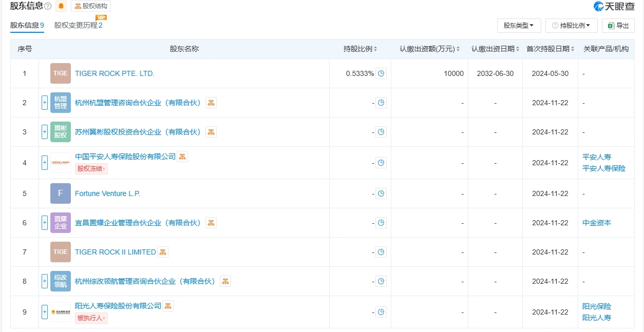Click the 杭盟管理 company logo thumbnail
The image size is (644, 332).
click(61, 103)
